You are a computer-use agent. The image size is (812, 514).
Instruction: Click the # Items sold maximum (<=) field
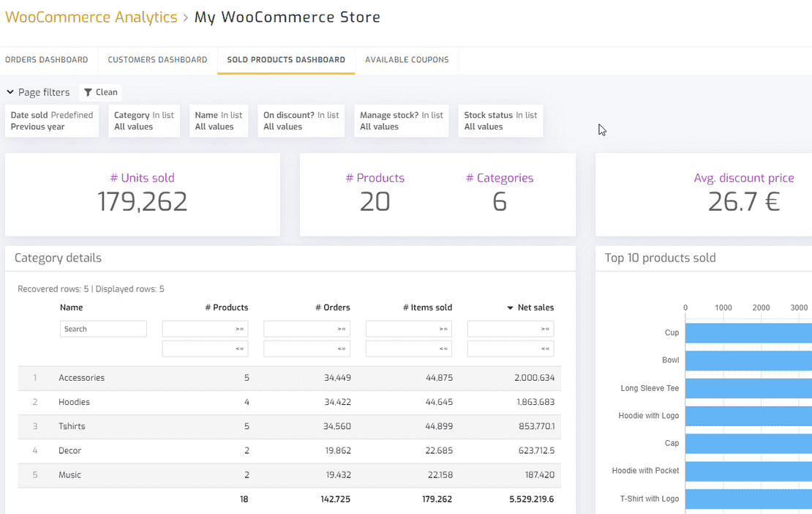click(x=409, y=349)
